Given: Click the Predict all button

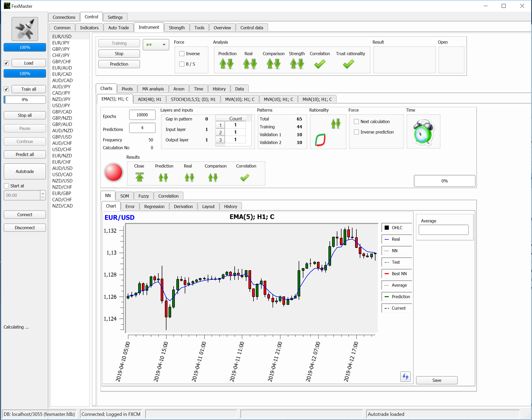Looking at the screenshot, I should 25,154.
